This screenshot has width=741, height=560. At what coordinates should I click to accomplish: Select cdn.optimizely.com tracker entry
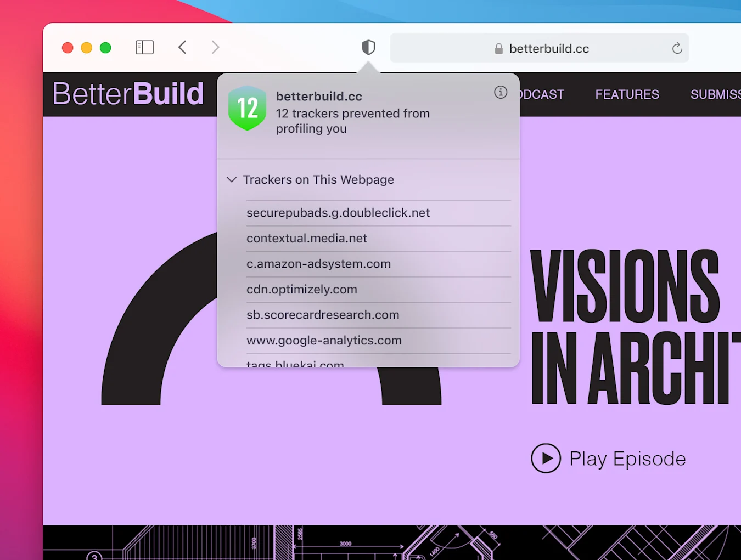pyautogui.click(x=302, y=290)
